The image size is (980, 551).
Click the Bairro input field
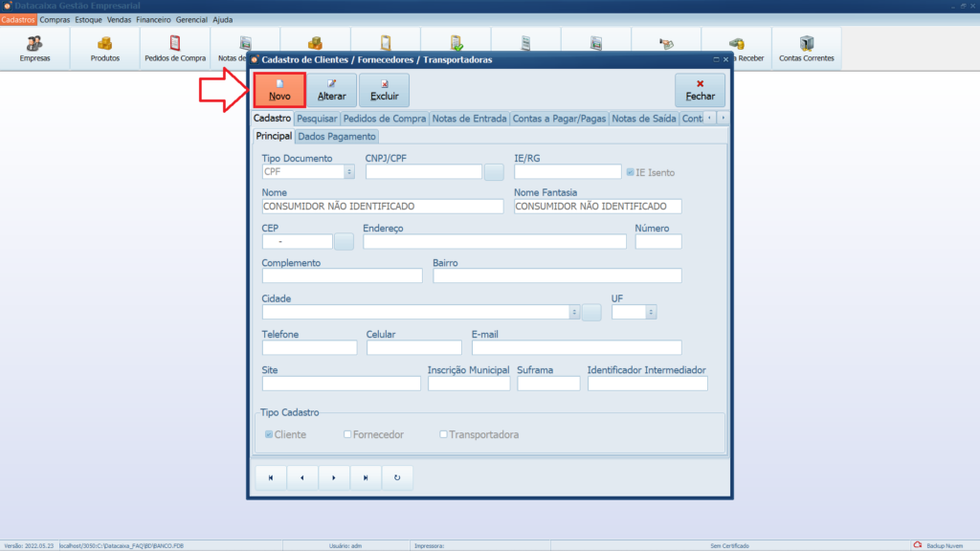tap(557, 276)
